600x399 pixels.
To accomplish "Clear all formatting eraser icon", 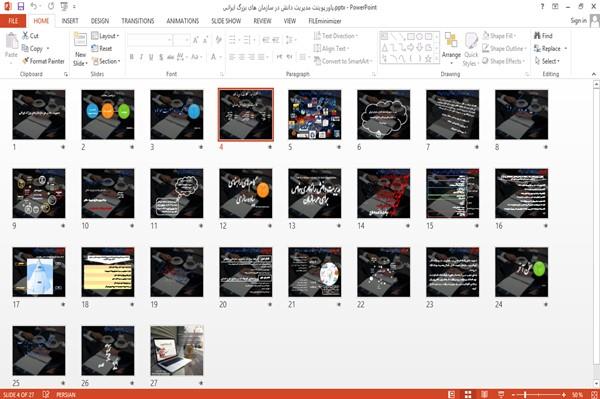I will point(218,40).
